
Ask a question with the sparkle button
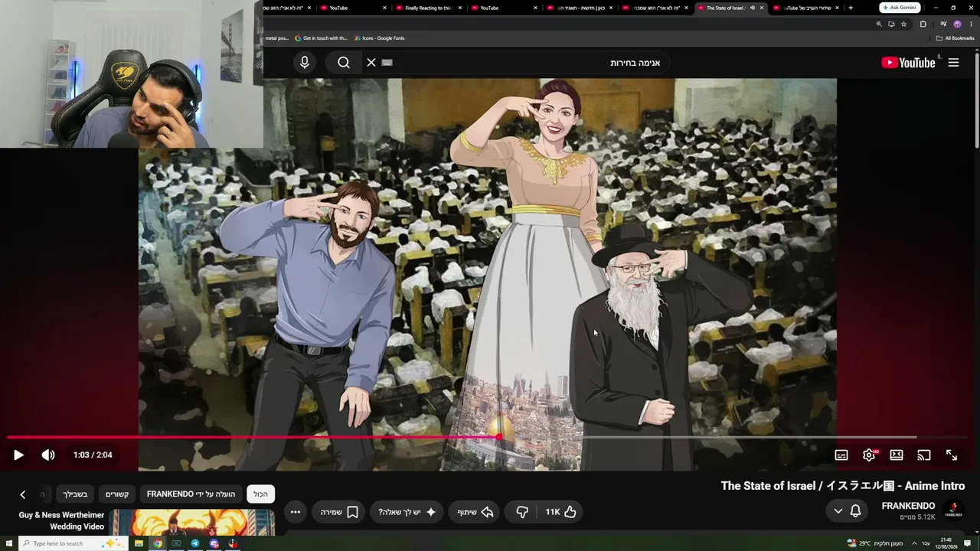(x=407, y=512)
